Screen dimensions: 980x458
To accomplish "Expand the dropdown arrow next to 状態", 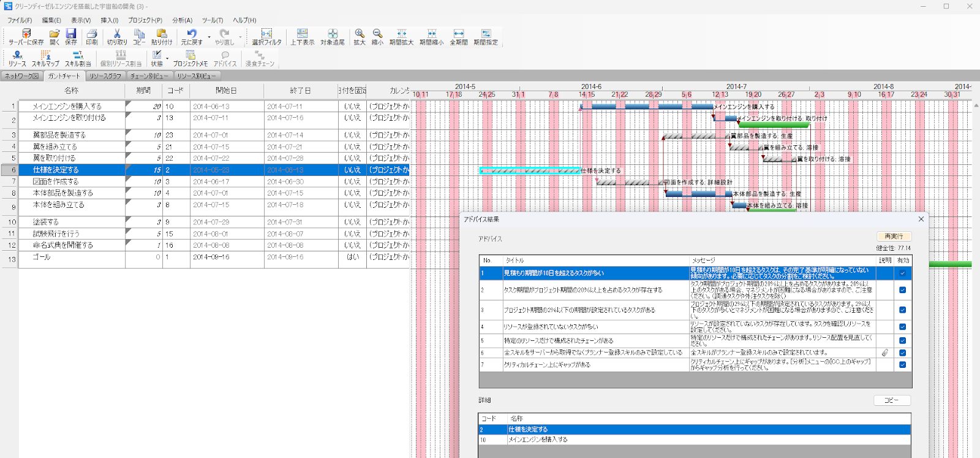I will [167, 59].
